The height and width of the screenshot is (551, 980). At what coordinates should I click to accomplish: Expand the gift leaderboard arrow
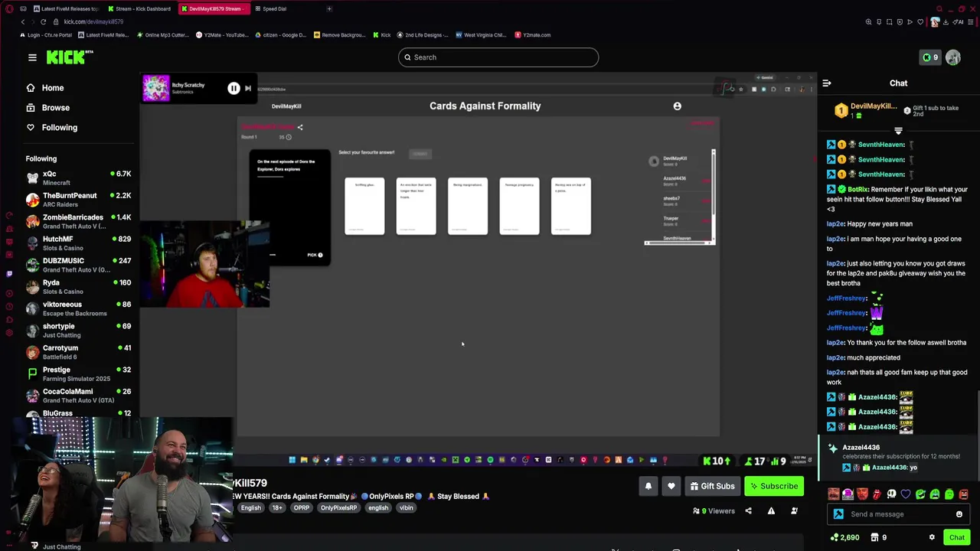point(899,132)
